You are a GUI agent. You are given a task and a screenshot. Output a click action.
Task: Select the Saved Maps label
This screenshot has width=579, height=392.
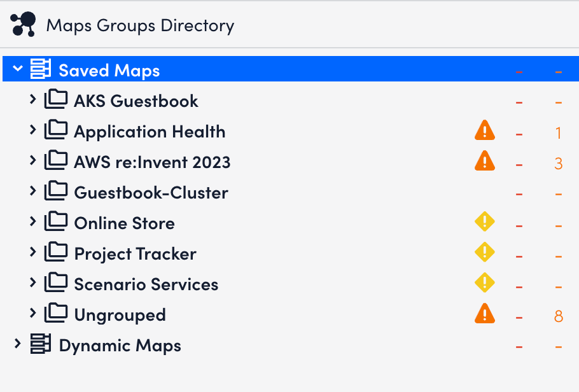(x=109, y=71)
